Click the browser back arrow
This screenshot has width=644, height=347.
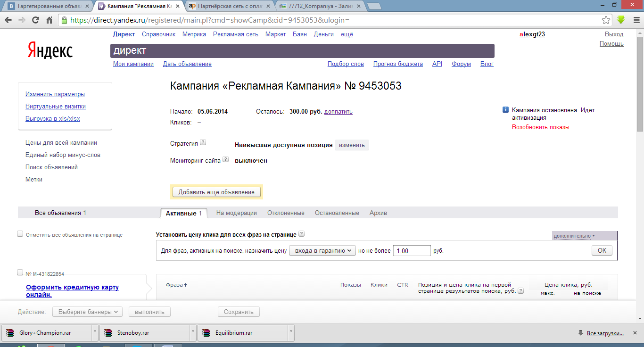[8, 20]
